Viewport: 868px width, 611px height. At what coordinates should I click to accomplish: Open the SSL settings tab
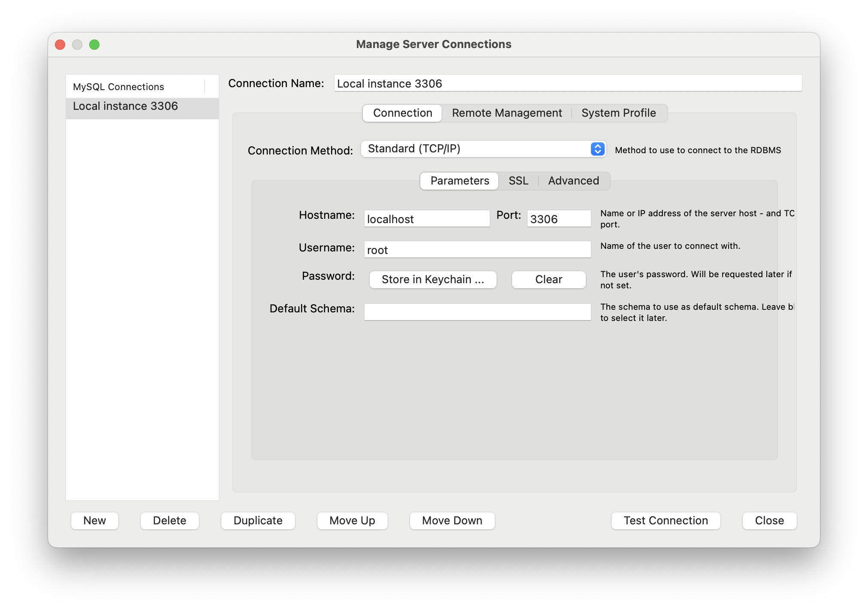click(518, 181)
